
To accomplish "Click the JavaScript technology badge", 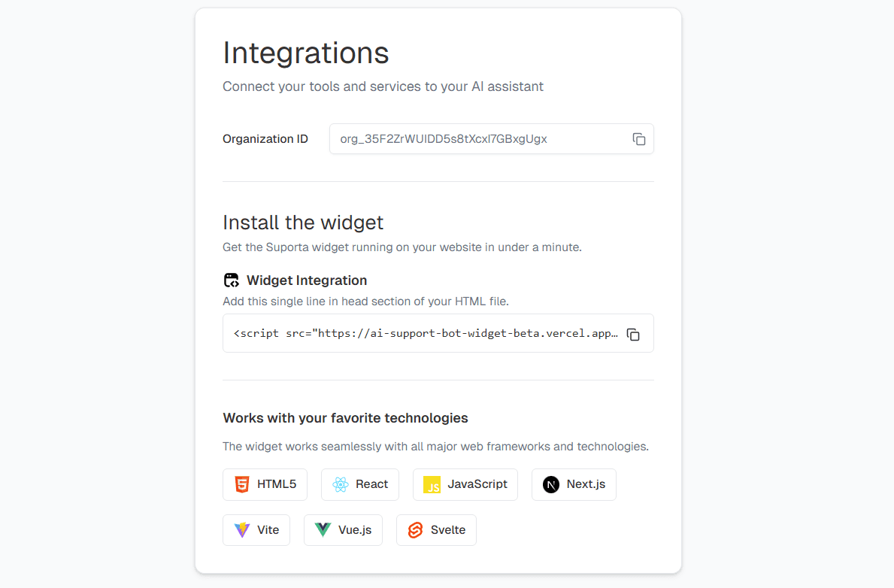I will click(x=465, y=484).
